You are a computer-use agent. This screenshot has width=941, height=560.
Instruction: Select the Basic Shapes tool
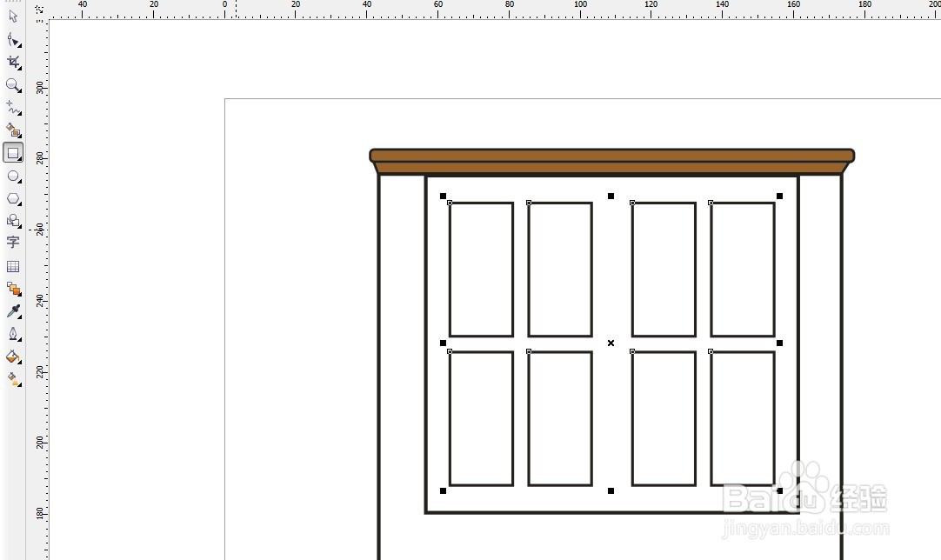point(13,221)
